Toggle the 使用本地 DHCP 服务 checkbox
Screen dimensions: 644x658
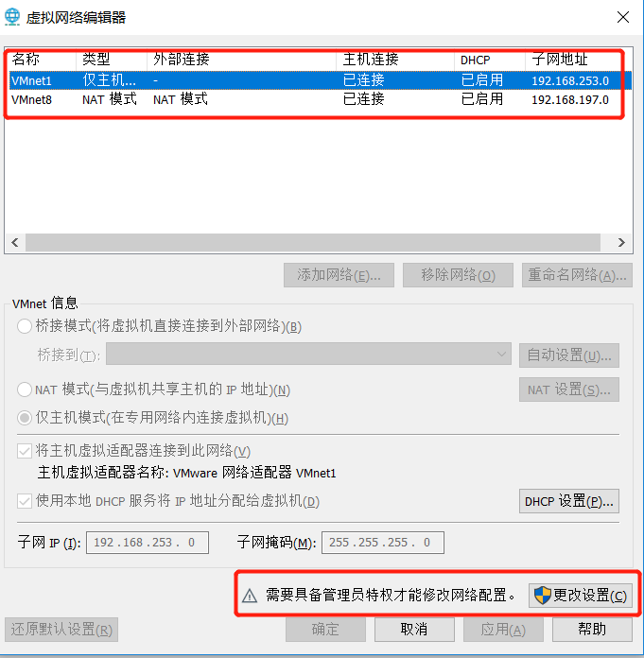[25, 501]
